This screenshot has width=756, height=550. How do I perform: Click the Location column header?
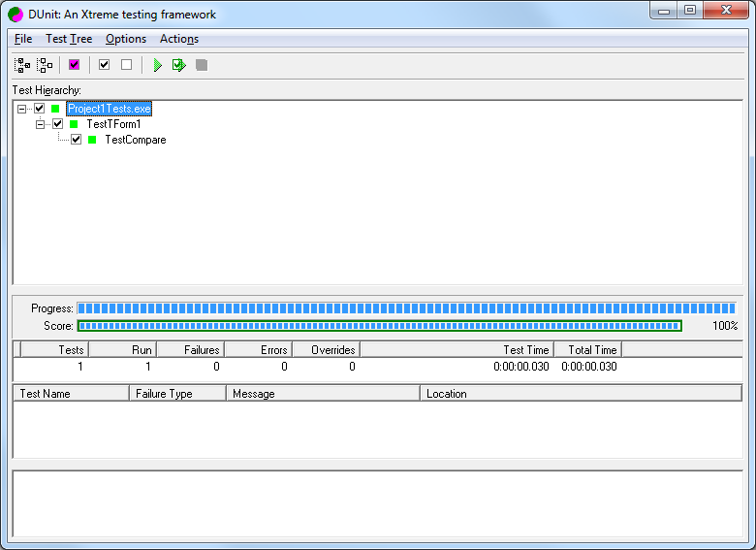581,394
